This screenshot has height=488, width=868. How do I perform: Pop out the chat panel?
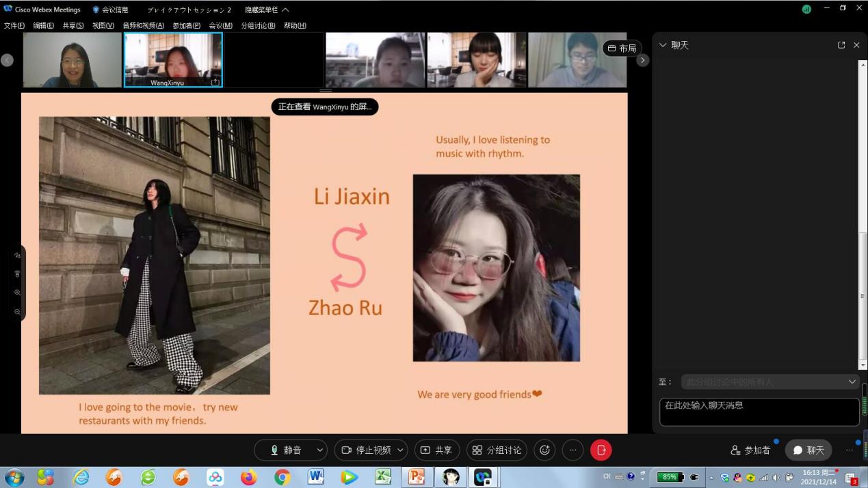tap(841, 45)
